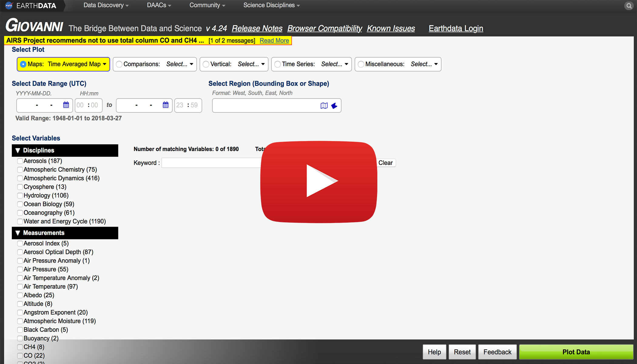Select the Vertical plot radio button
The width and height of the screenshot is (637, 364).
(x=206, y=64)
